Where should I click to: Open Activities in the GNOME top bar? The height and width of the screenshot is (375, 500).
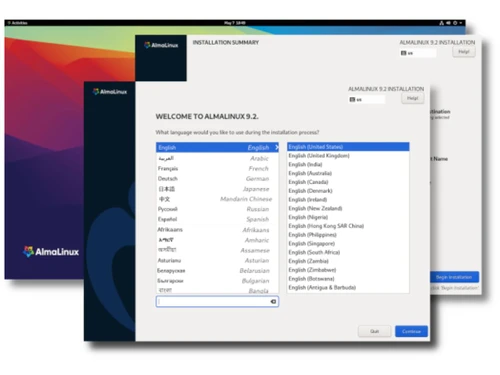(18, 23)
